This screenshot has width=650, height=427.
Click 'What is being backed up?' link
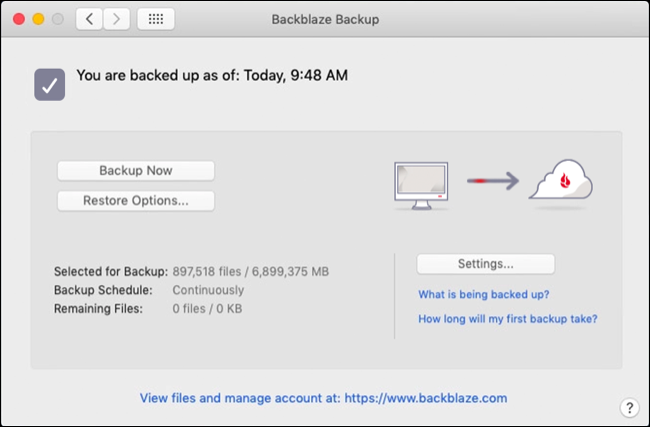[x=484, y=294]
